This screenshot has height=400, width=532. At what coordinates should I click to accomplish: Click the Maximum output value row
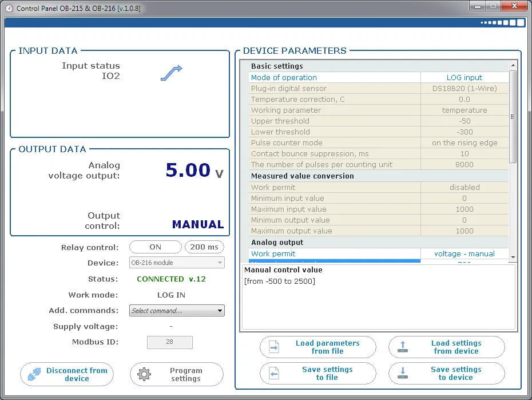[x=378, y=231]
